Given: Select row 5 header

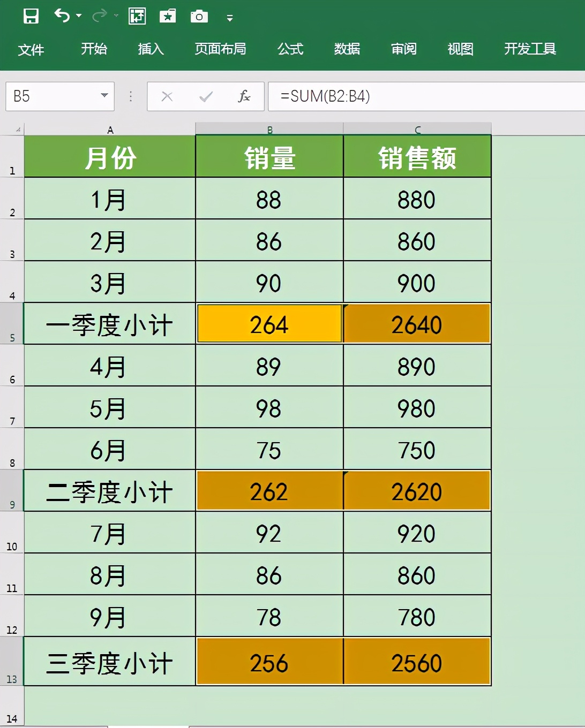Looking at the screenshot, I should 12,323.
